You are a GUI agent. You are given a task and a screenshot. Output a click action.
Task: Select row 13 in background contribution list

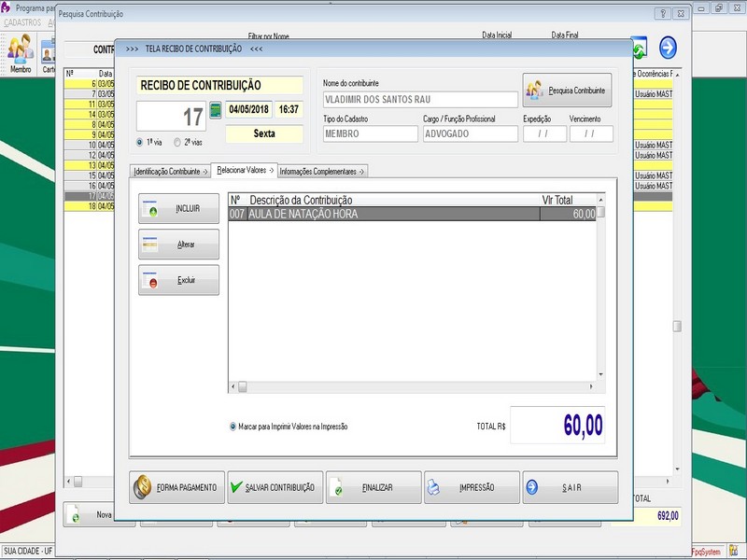(90, 165)
